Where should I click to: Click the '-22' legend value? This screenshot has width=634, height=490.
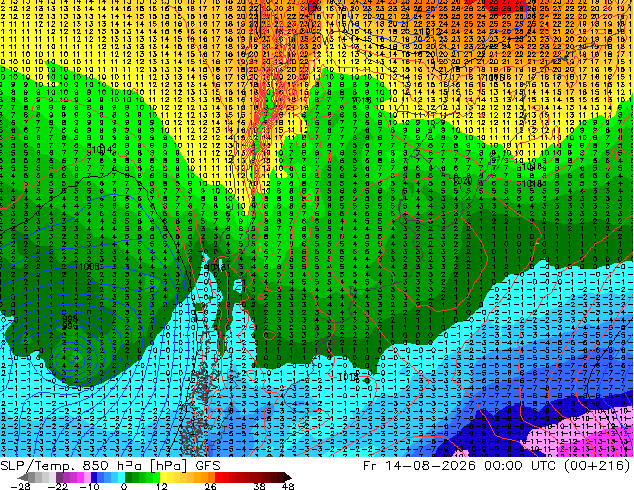57,486
